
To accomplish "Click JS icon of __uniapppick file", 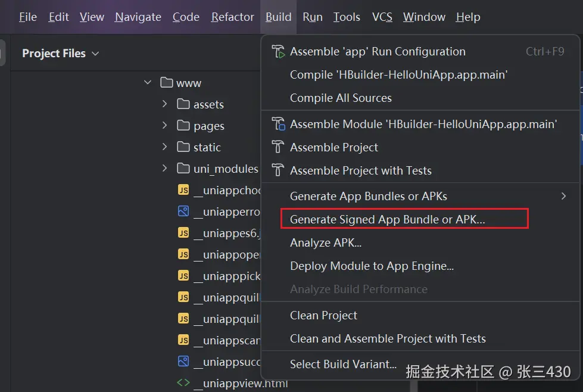I will pos(183,276).
